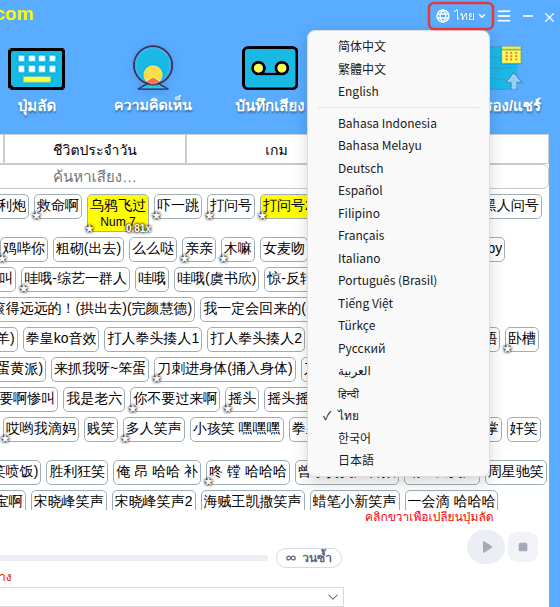
Task: Play the 刀刺进身体(捅入身体) sound
Action: 225,369
